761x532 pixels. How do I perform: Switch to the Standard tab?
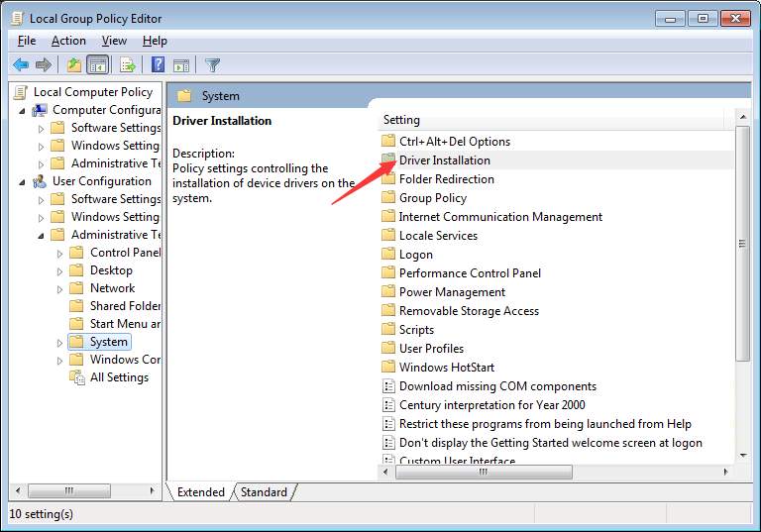(x=264, y=492)
